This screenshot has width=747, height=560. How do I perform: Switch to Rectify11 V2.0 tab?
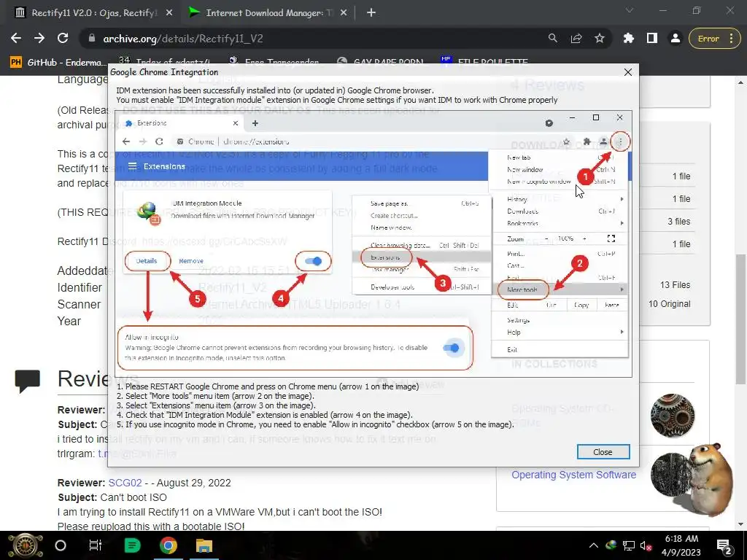coord(94,13)
